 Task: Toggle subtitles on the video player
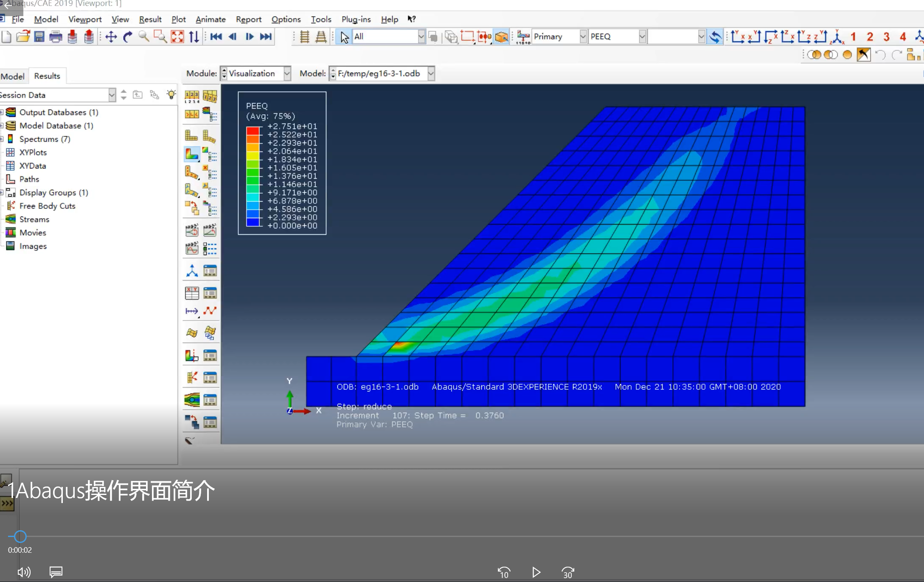(56, 572)
